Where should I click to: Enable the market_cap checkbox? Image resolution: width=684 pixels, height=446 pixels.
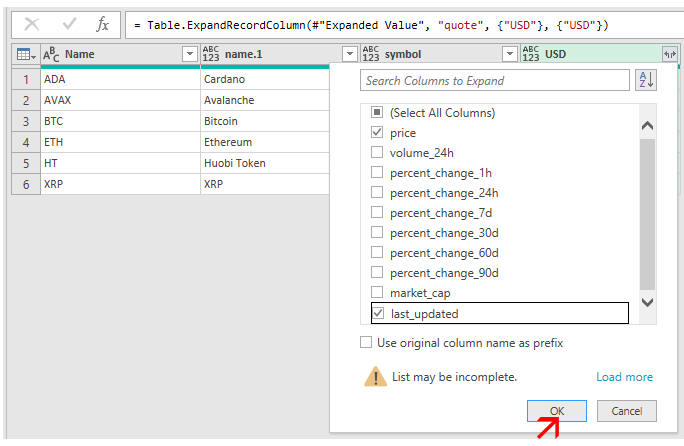tap(377, 293)
